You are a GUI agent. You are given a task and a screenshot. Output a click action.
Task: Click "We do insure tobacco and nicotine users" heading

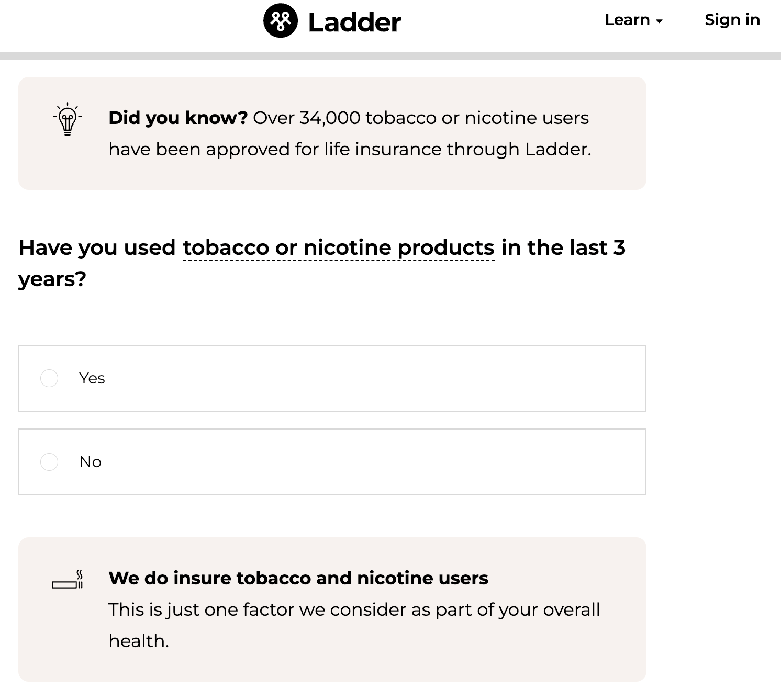click(x=298, y=578)
